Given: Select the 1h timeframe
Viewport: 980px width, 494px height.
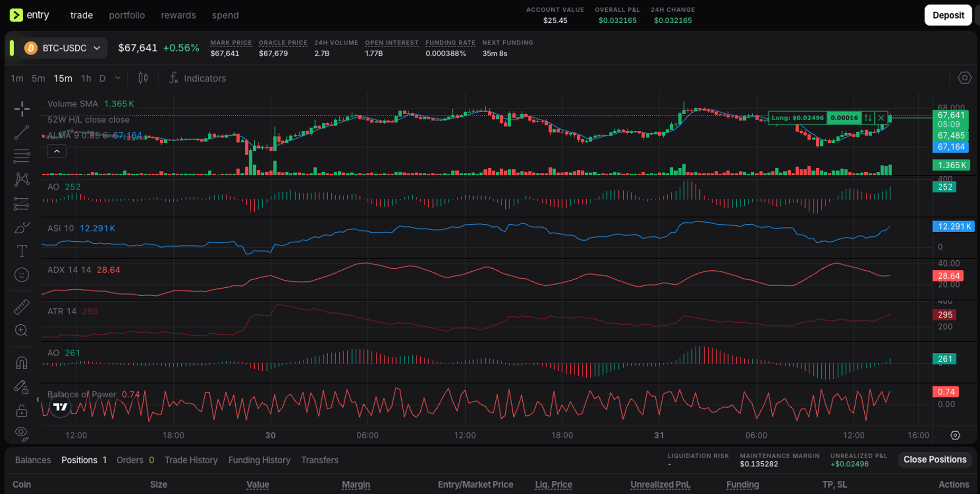Looking at the screenshot, I should pyautogui.click(x=86, y=78).
